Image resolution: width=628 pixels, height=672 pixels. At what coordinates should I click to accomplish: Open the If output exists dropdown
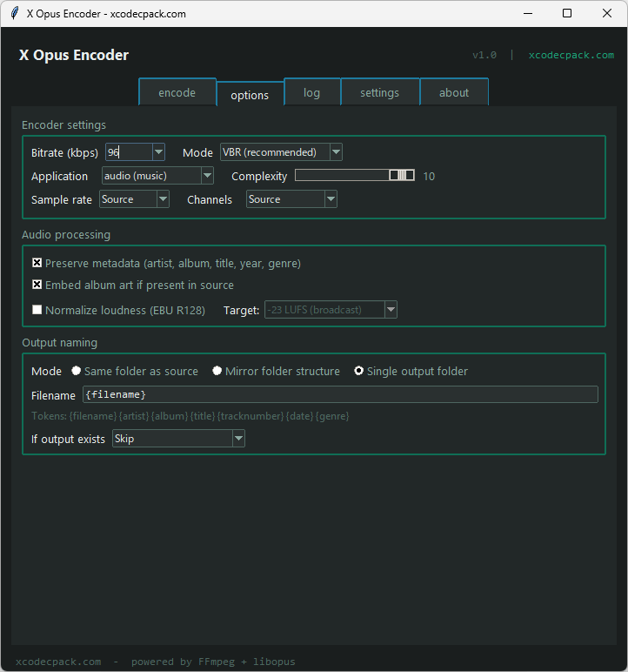[x=178, y=439]
